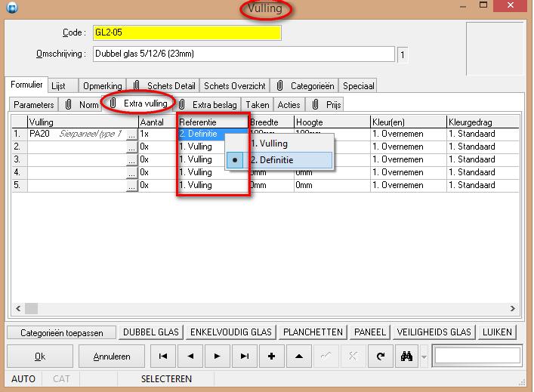This screenshot has height=392, width=534.
Task: Click AUTO in the status bar
Action: 23,378
